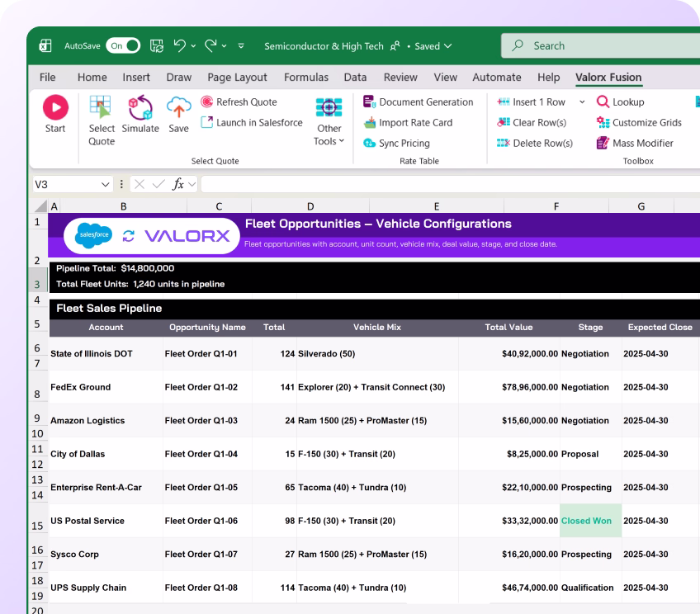Click Launch in Salesforce
Image resolution: width=700 pixels, height=614 pixels.
pos(252,122)
